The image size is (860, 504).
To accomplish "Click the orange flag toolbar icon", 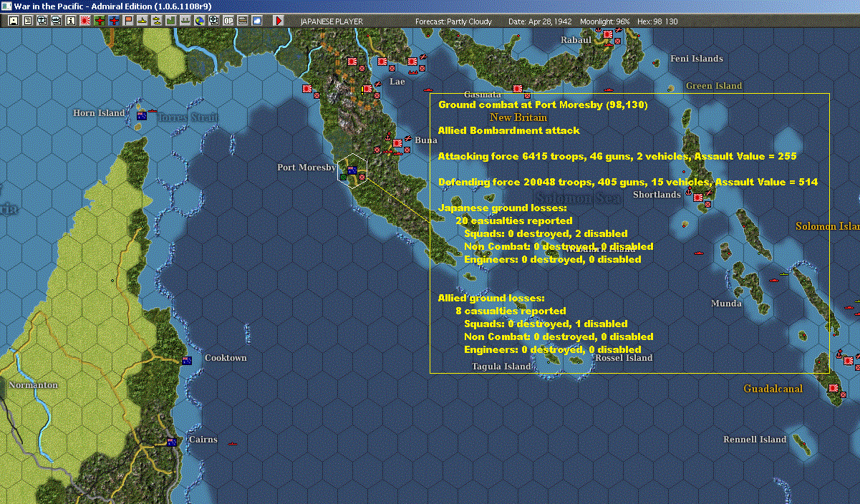I will pos(128,21).
